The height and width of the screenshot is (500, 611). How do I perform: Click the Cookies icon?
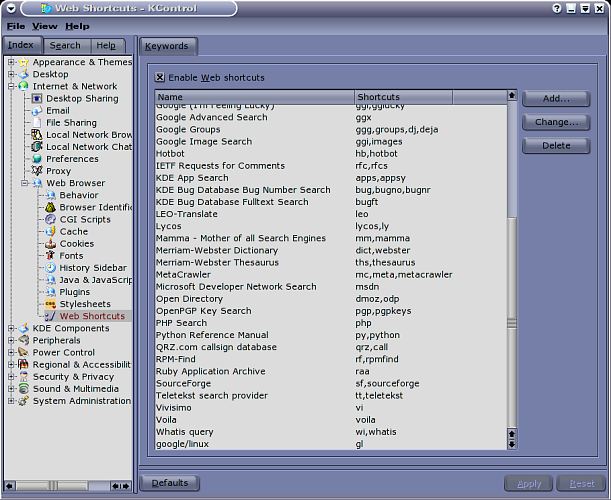coord(50,244)
